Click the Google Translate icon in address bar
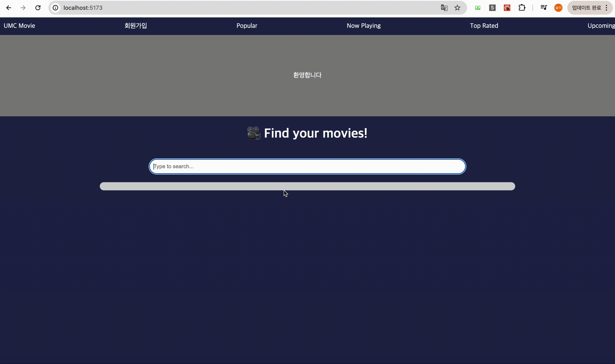The width and height of the screenshot is (615, 364). [444, 8]
